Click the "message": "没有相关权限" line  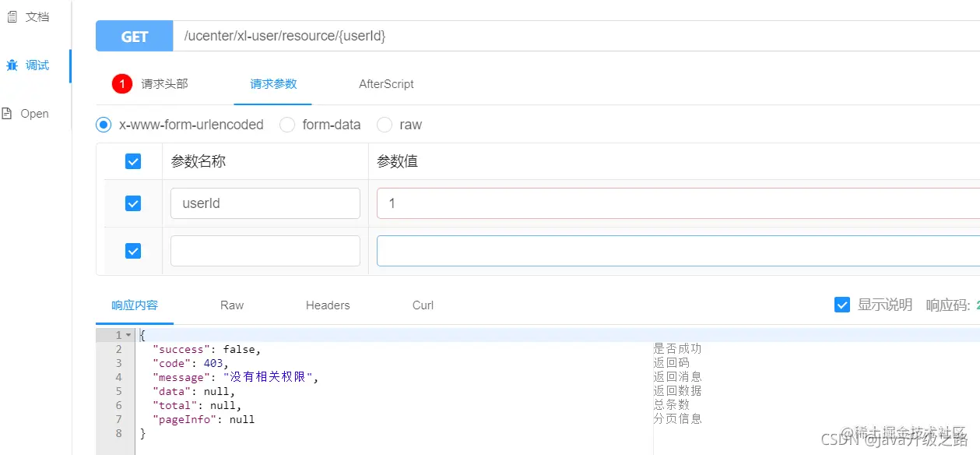[x=237, y=377]
